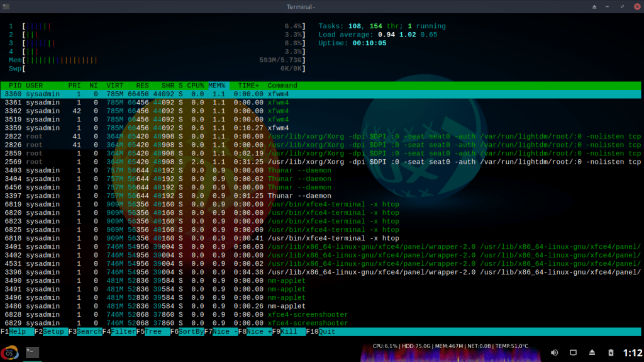Sort by the CPU% column header
Image resolution: width=644 pixels, height=362 pixels.
(196, 85)
